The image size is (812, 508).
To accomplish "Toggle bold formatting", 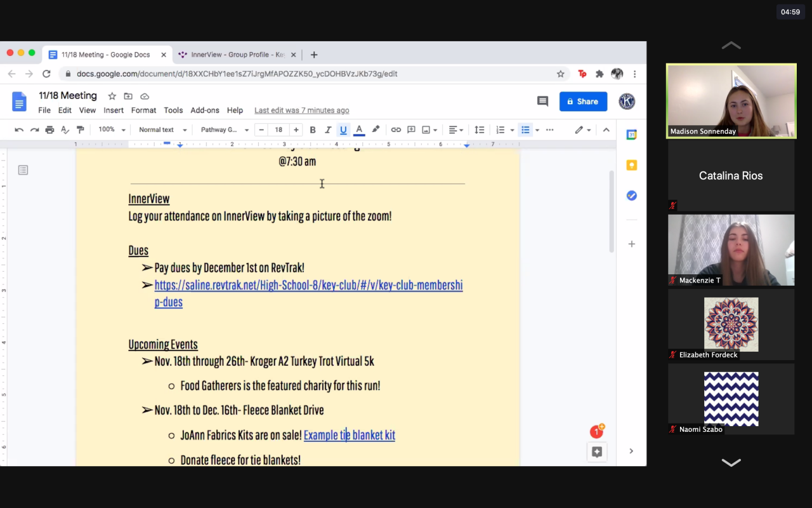I will [x=313, y=130].
